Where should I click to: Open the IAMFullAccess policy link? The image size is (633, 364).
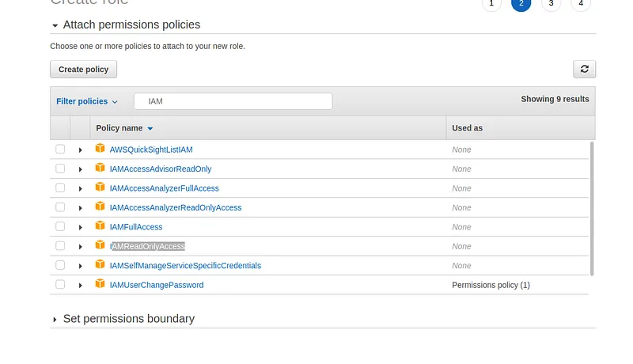pos(136,227)
